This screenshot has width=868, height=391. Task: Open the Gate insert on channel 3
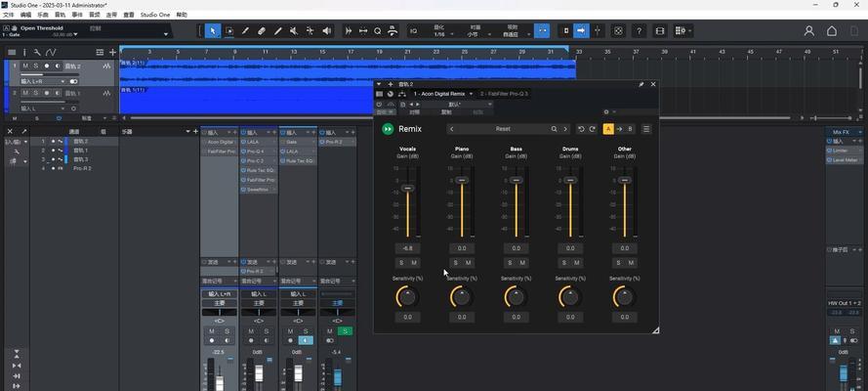pos(298,143)
